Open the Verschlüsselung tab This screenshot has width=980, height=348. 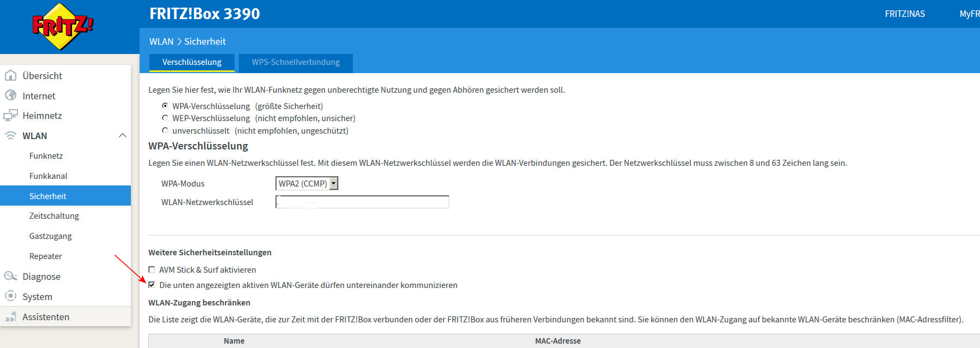point(192,62)
